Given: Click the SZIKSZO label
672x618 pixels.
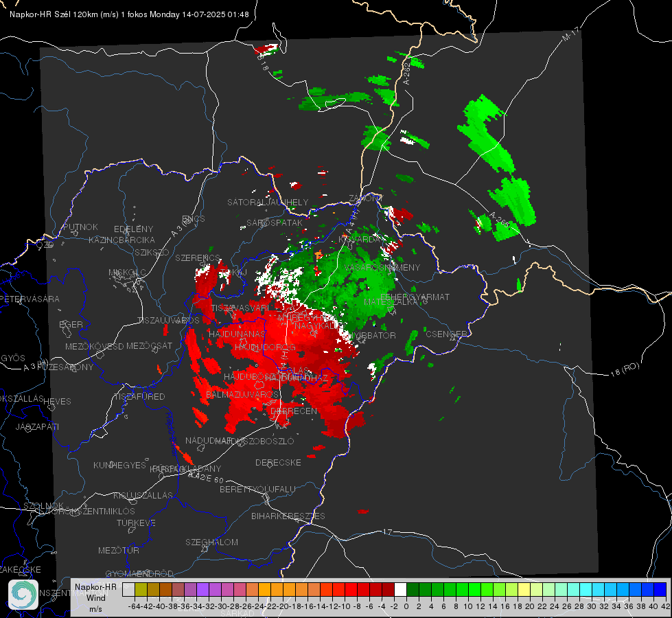Looking at the screenshot, I should pyautogui.click(x=152, y=253).
